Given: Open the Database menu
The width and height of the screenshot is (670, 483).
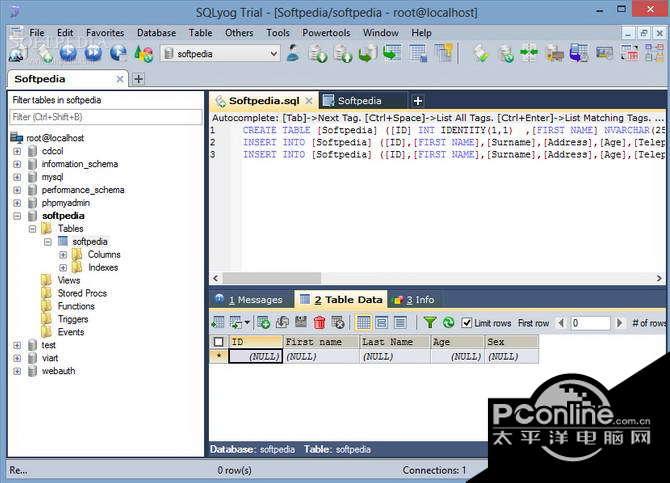Looking at the screenshot, I should (156, 33).
